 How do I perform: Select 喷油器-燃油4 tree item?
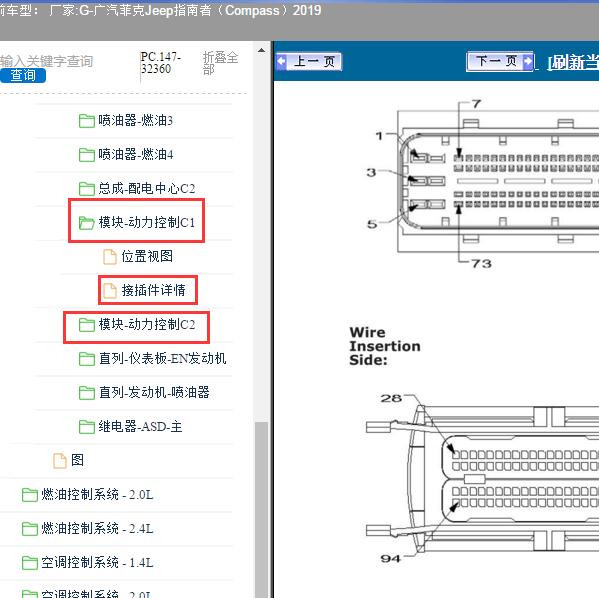pos(136,155)
